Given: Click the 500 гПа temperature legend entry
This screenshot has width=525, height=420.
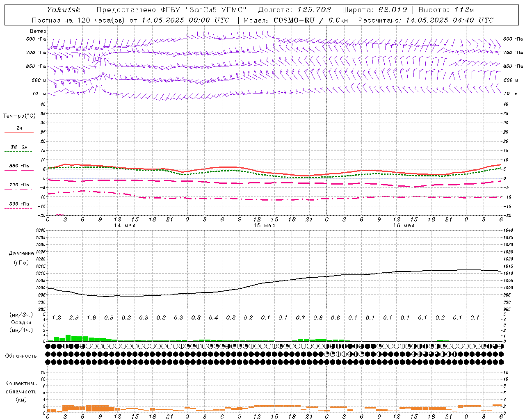Looking at the screenshot, I should tap(19, 204).
